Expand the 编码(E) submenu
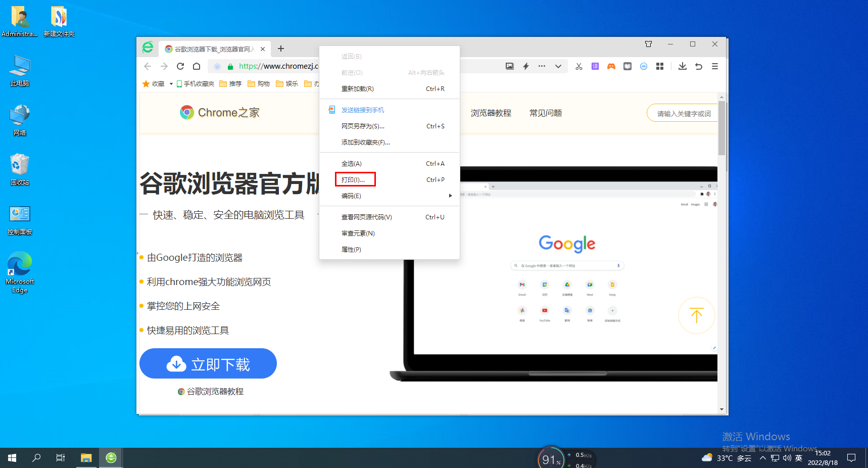This screenshot has width=868, height=468. (390, 196)
